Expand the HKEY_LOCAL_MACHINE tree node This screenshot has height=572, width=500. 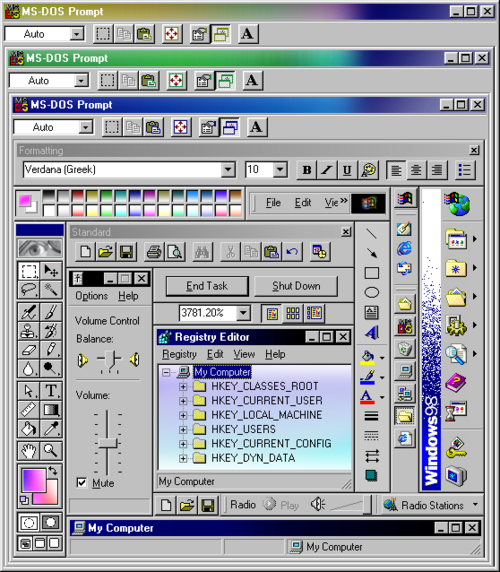pos(183,415)
